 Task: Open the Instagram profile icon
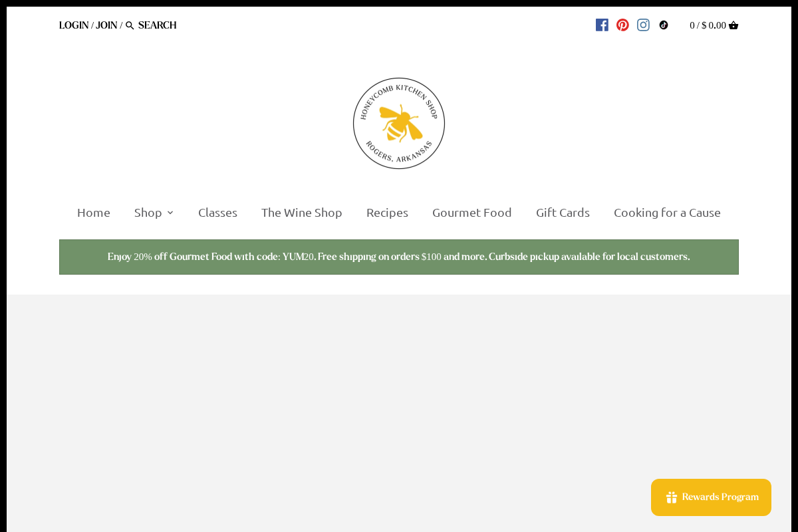tap(643, 25)
